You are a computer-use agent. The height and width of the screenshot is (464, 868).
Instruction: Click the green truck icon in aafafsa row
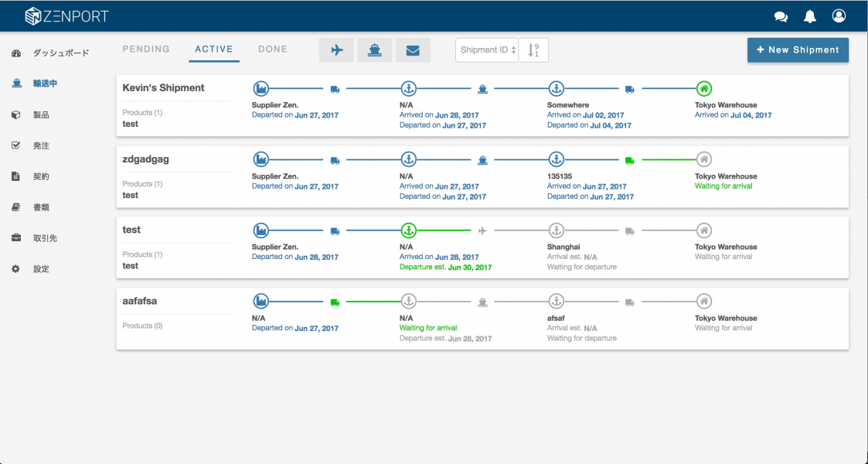tap(335, 302)
